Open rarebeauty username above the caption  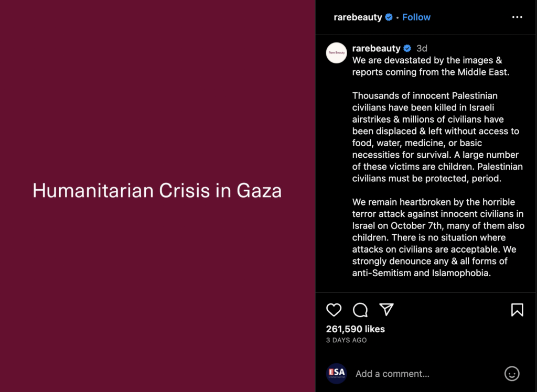pyautogui.click(x=377, y=48)
